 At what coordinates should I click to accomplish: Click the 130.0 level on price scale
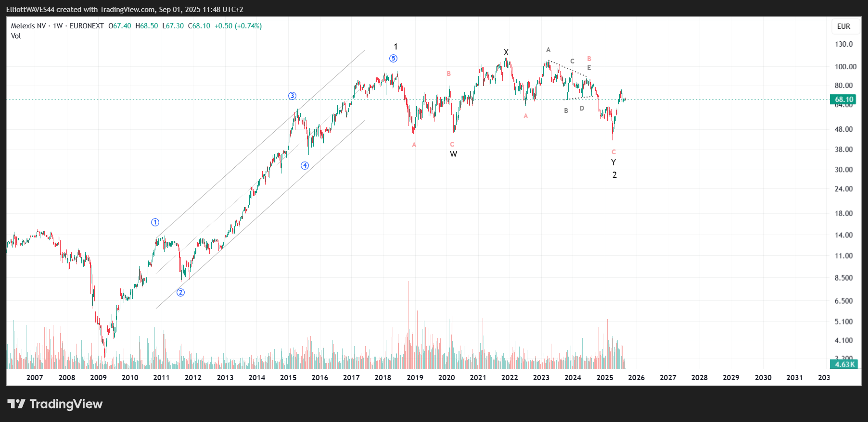(843, 44)
